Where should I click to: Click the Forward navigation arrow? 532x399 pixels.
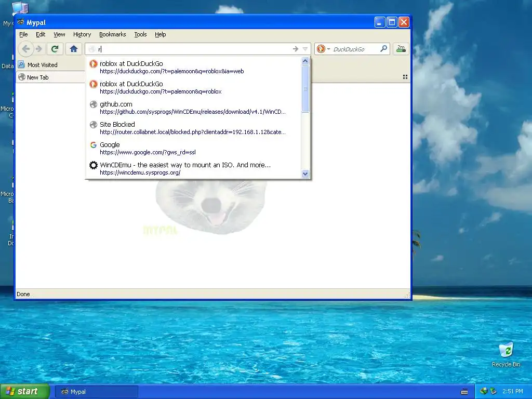(38, 49)
